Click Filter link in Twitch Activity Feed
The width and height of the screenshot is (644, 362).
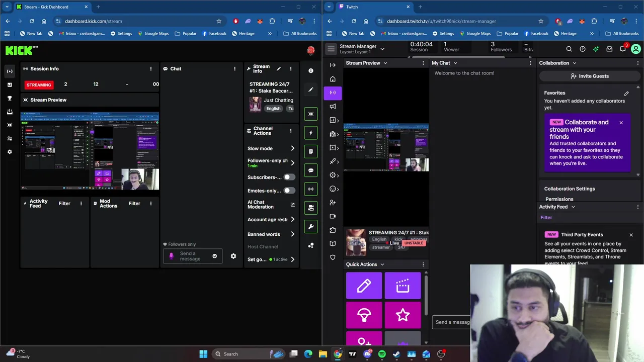pyautogui.click(x=546, y=218)
